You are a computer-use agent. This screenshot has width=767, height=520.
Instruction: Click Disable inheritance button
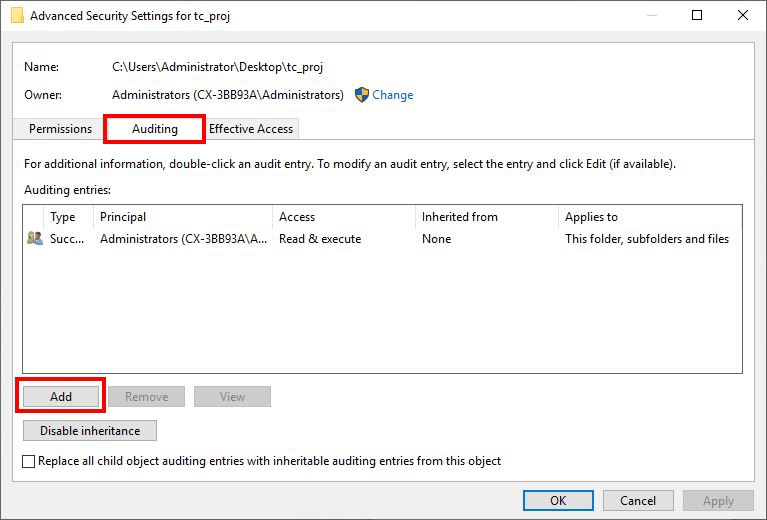90,430
